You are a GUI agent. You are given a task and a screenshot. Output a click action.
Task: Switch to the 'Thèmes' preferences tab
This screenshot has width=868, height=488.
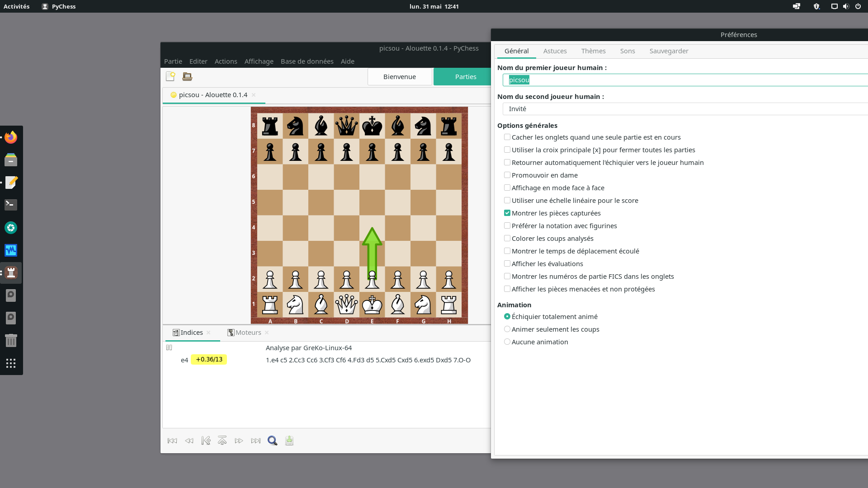[593, 51]
